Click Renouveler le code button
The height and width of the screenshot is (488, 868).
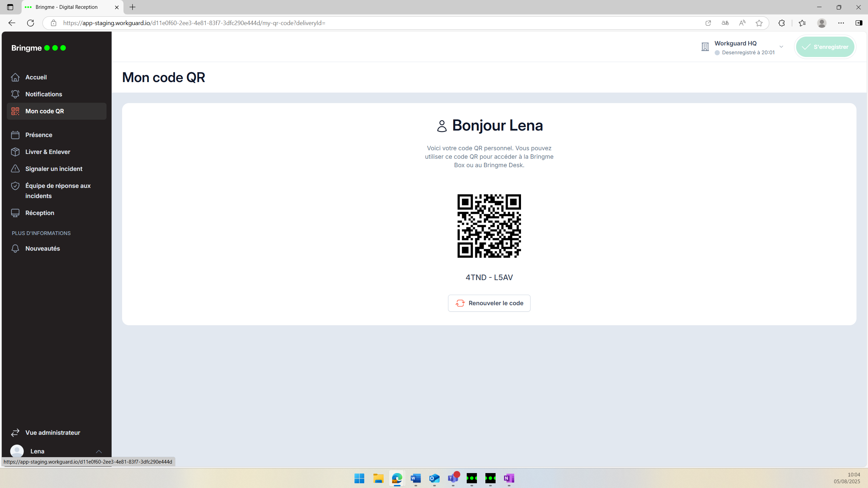[489, 303]
